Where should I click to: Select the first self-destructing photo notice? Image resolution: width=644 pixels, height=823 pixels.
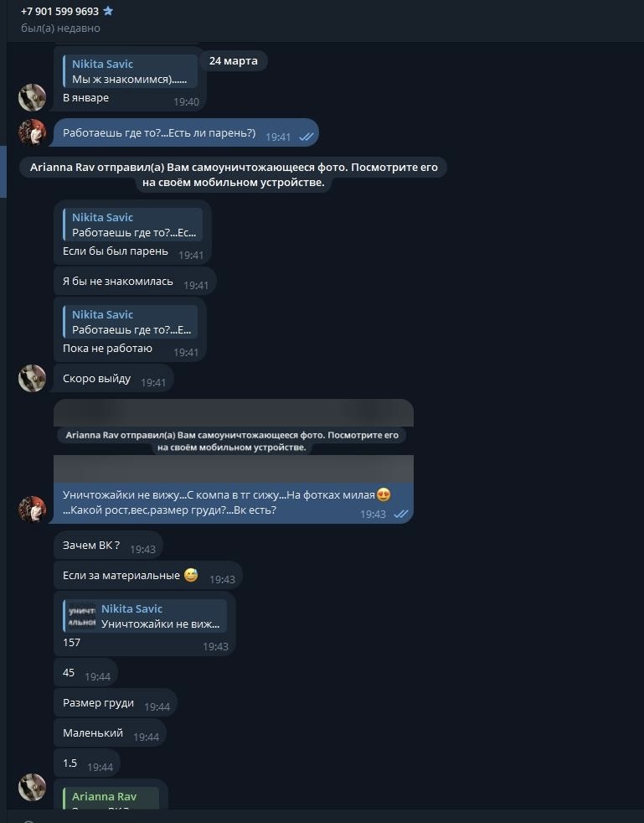(234, 175)
